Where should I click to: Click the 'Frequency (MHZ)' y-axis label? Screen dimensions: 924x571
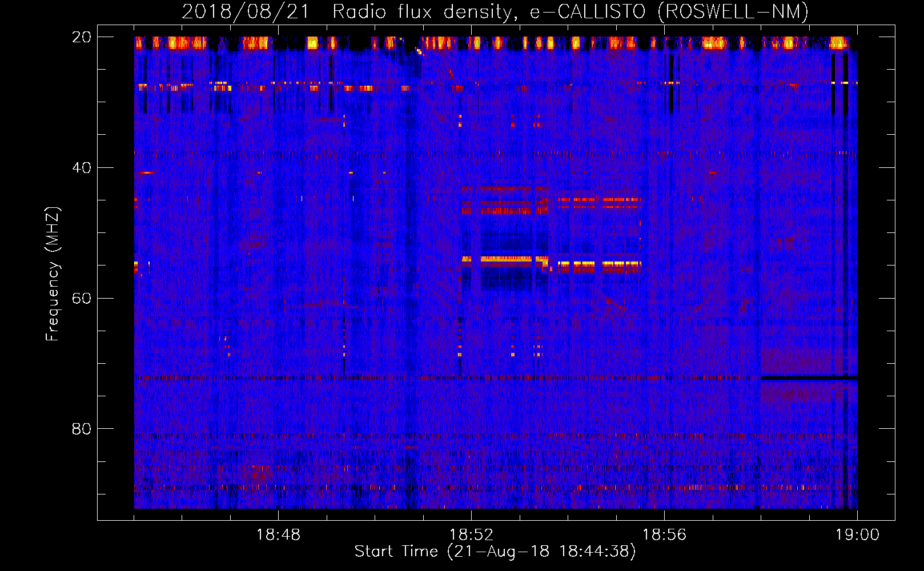coord(53,274)
